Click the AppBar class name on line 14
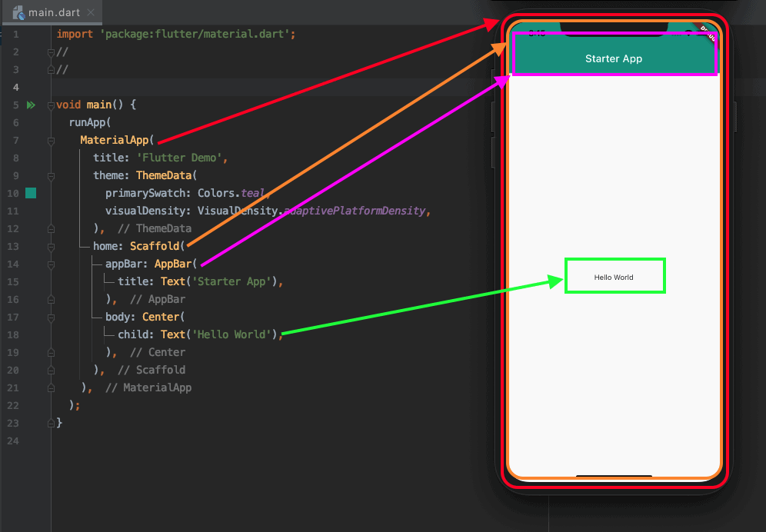This screenshot has width=766, height=532. click(x=173, y=264)
